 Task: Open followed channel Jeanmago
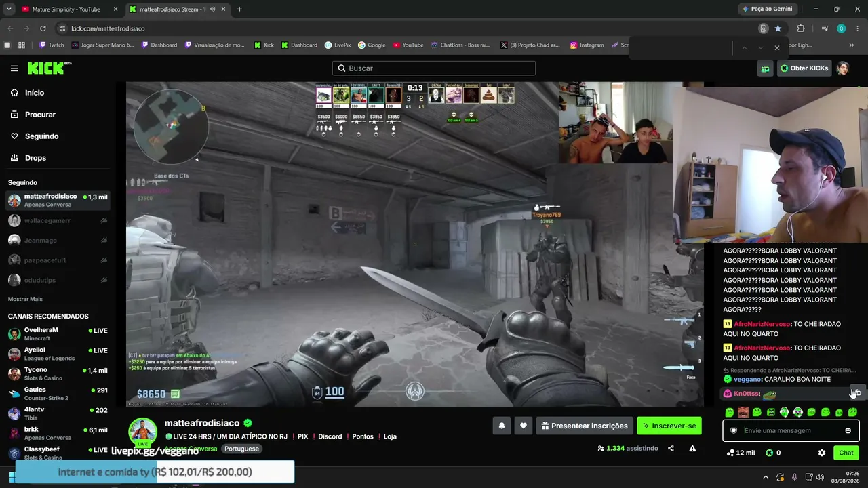(58, 241)
